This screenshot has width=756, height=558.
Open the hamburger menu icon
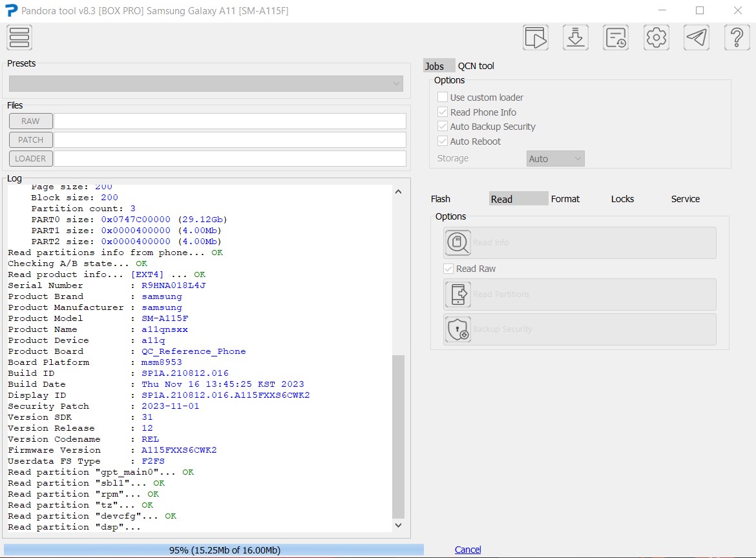19,37
